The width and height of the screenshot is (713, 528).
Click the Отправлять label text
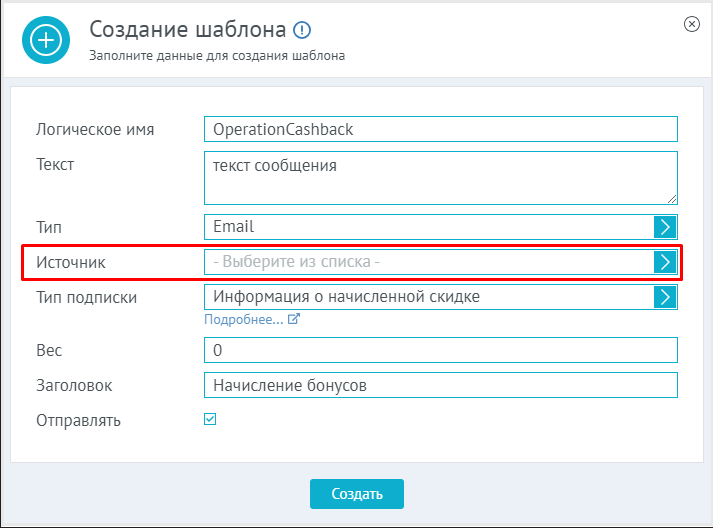[x=79, y=421]
